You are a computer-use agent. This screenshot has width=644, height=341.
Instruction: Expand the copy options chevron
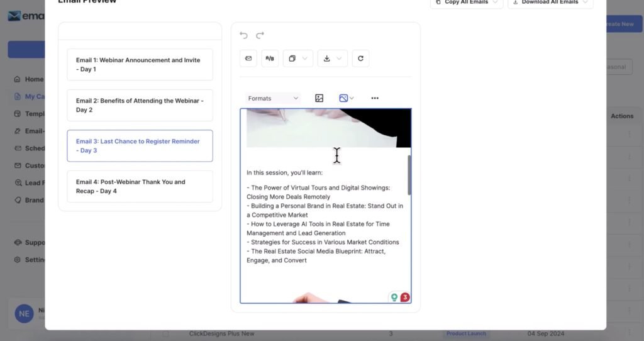pos(305,59)
